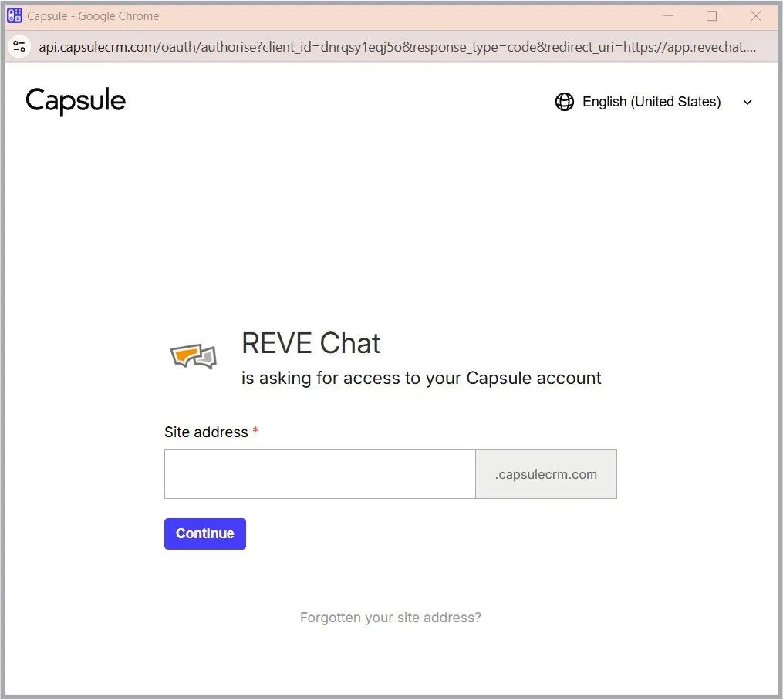Viewport: 783px width, 700px height.
Task: View site information icon in address bar
Action: 19,47
